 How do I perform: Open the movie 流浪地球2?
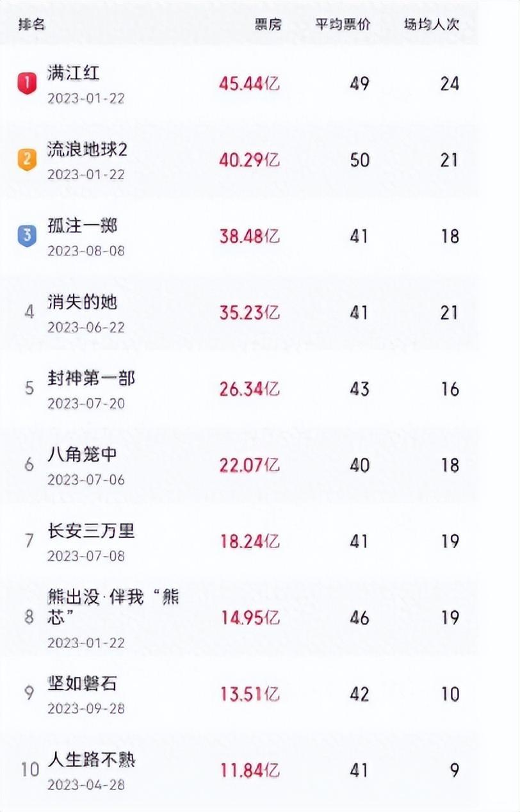coord(88,149)
